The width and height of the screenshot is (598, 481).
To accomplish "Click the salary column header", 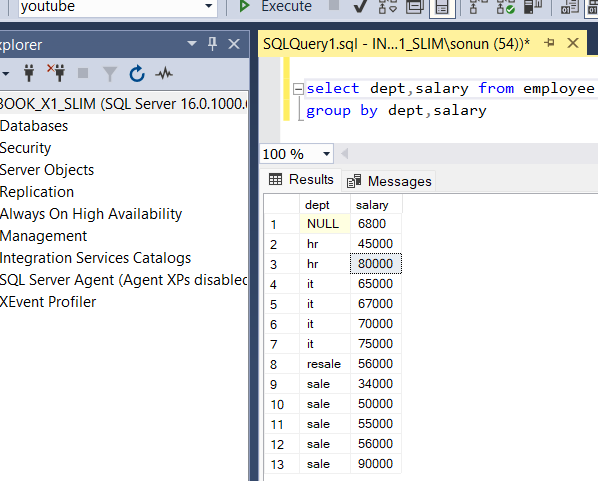I will [x=376, y=205].
